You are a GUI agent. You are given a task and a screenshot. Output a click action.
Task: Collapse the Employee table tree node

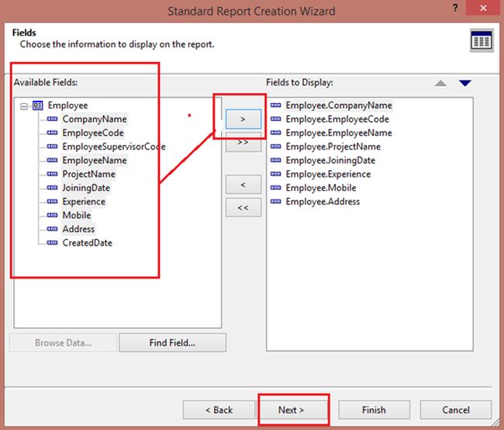point(24,106)
